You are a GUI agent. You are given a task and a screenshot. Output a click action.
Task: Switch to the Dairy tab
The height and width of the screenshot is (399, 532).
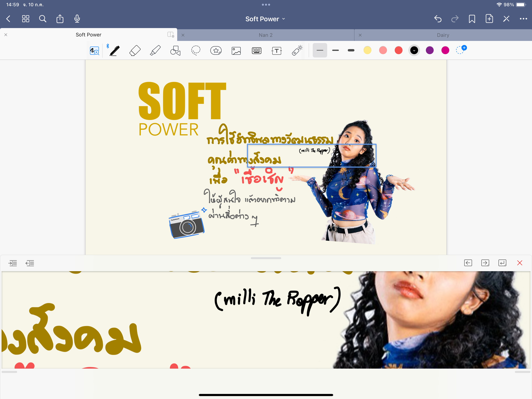443,35
